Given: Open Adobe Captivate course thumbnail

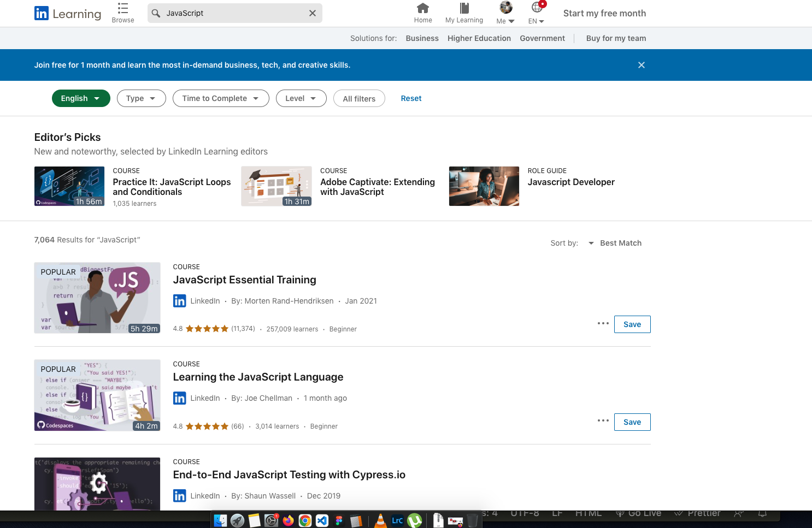Looking at the screenshot, I should [276, 186].
